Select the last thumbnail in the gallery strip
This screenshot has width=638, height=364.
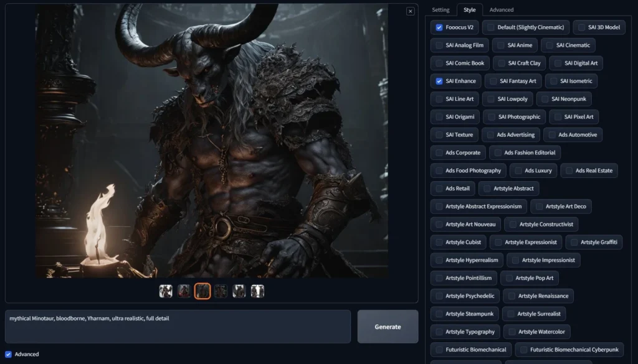[x=257, y=291]
